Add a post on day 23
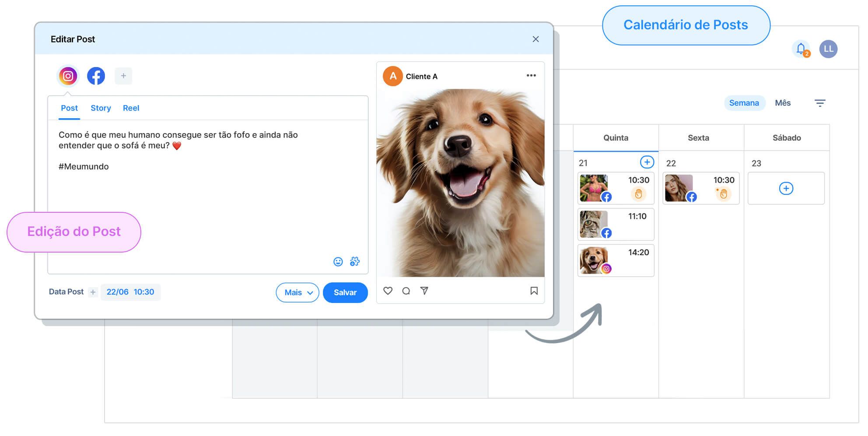The height and width of the screenshot is (436, 868). [x=786, y=189]
